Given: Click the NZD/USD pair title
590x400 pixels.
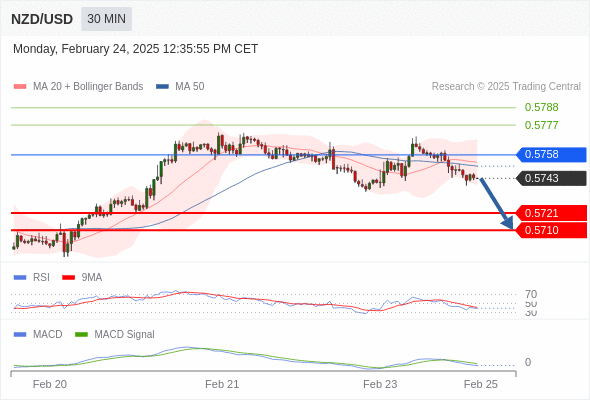Looking at the screenshot, I should [x=42, y=19].
